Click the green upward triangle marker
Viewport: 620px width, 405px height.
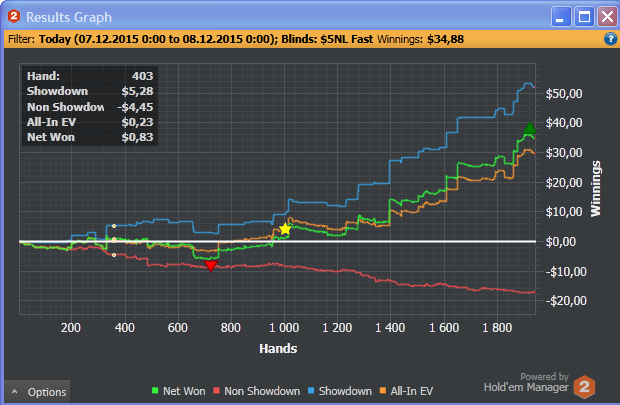coord(529,128)
